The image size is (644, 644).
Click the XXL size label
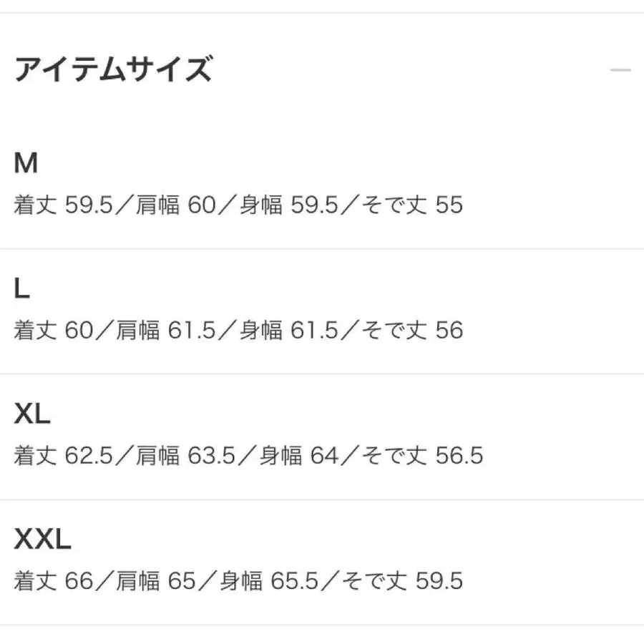click(42, 538)
